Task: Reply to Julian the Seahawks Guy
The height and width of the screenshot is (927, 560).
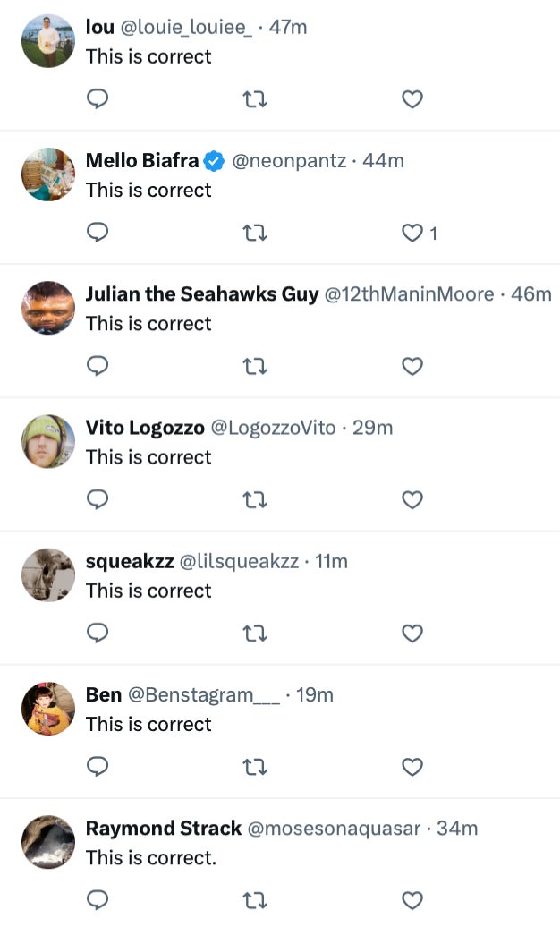Action: tap(98, 367)
